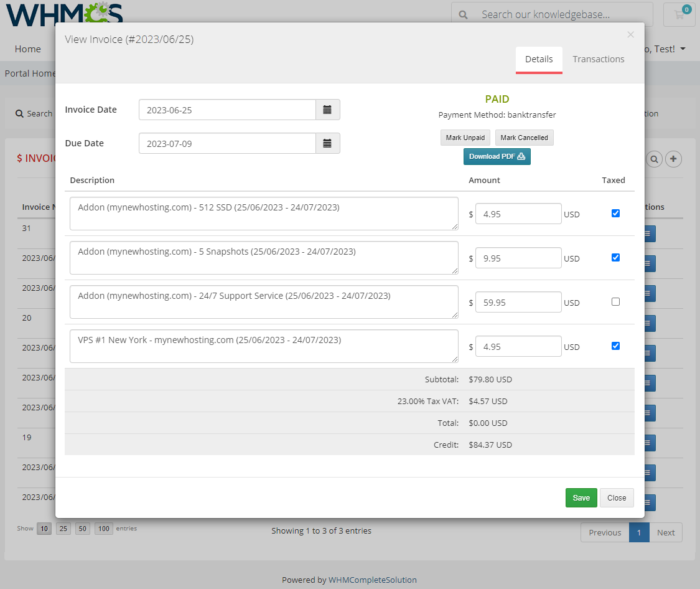Click the WHMCS logo
The image size is (700, 589).
coord(62,12)
